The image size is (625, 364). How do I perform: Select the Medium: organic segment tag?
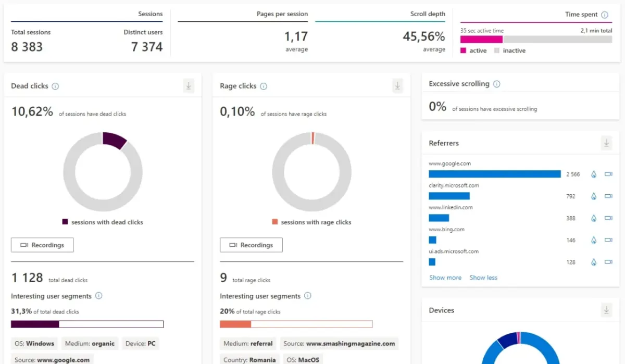[90, 344]
